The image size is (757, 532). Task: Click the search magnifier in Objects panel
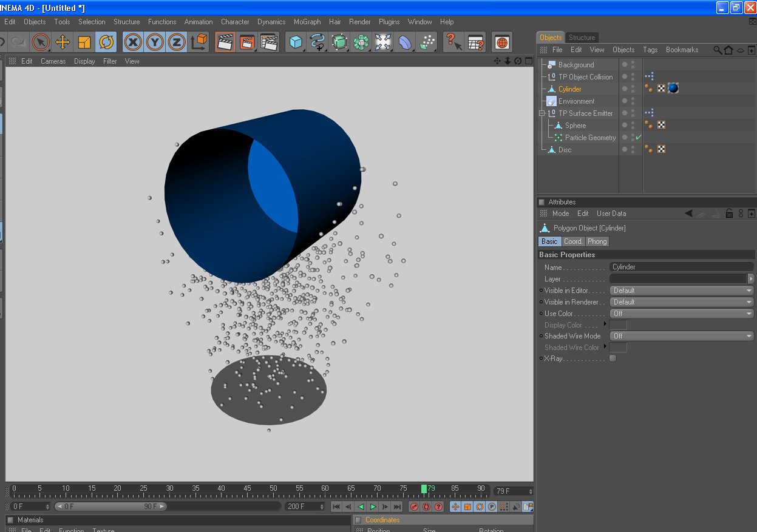718,50
